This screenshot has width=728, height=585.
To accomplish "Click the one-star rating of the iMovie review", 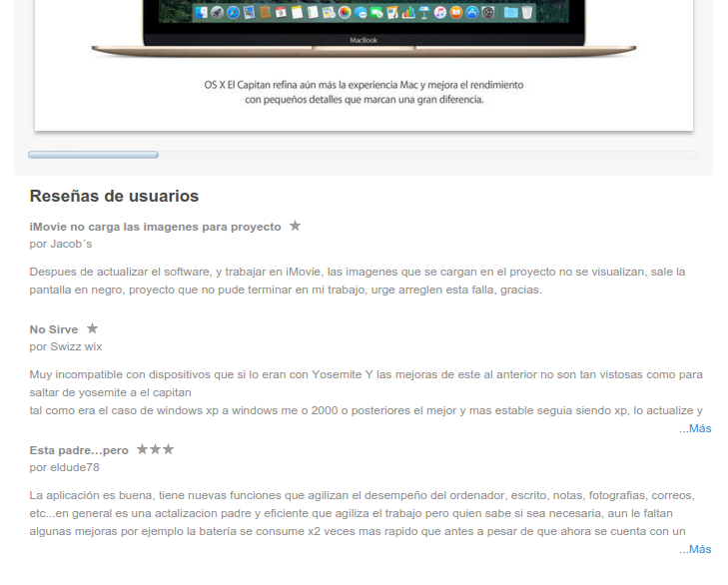I will 295,226.
